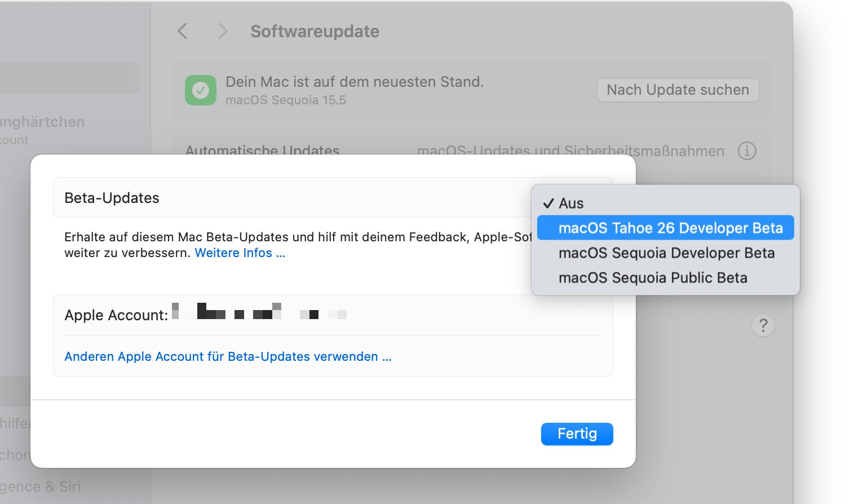The image size is (854, 504).
Task: Click the green checkmark update status icon
Action: point(201,90)
